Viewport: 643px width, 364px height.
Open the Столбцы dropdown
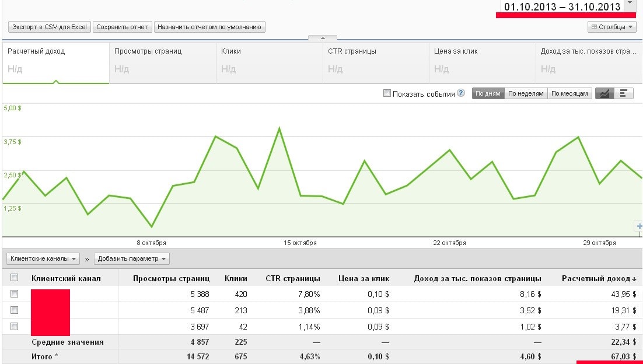point(612,27)
